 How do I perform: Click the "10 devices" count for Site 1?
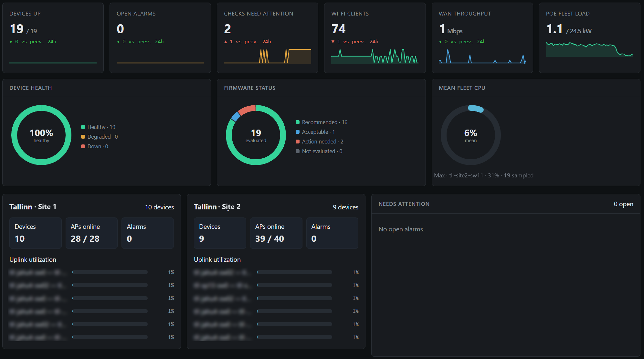click(159, 207)
